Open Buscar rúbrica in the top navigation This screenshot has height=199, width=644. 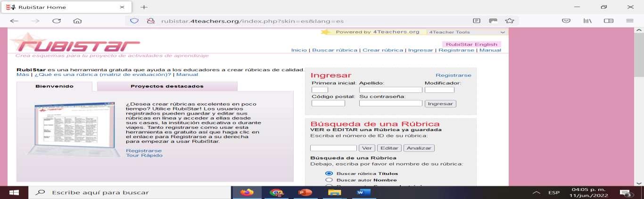click(335, 50)
